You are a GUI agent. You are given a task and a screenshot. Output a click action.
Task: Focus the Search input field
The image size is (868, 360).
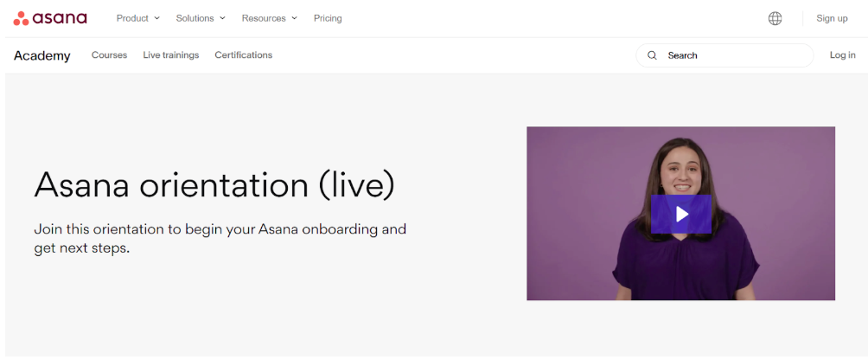click(x=735, y=55)
